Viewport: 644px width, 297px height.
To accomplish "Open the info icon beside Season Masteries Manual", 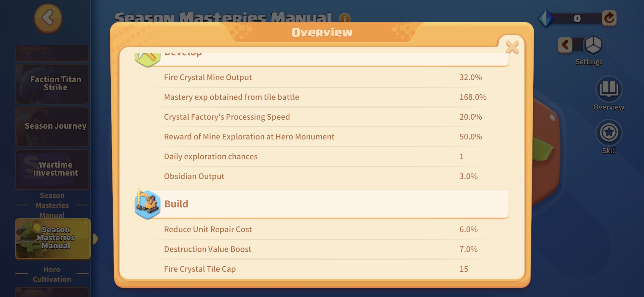I will [345, 18].
